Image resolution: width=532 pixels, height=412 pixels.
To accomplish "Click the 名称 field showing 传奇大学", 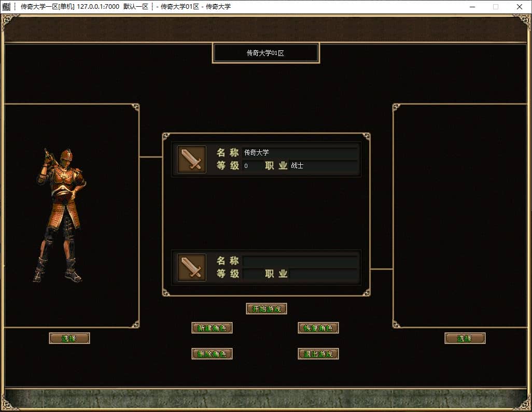I will coord(300,152).
